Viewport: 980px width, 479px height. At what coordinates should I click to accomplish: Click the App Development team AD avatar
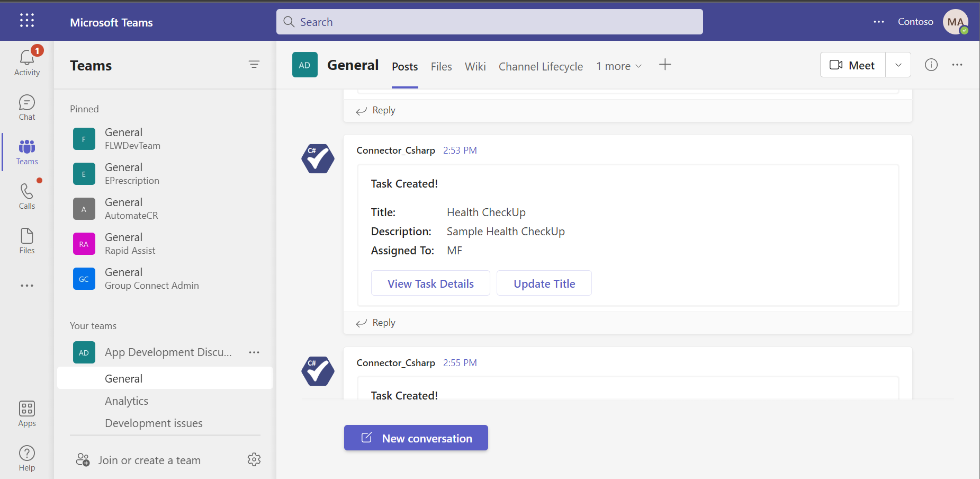click(84, 352)
